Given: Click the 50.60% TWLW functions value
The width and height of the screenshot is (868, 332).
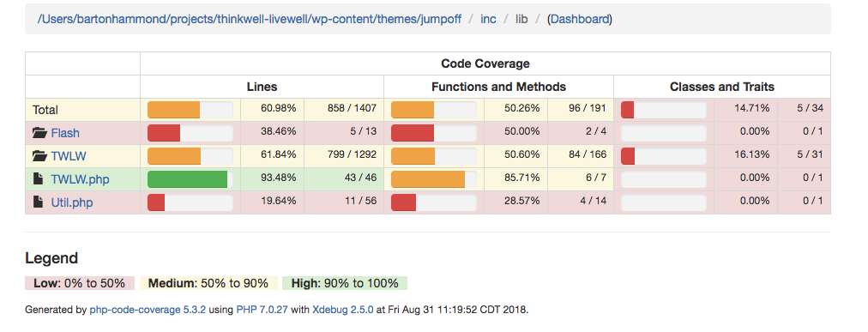Looking at the screenshot, I should point(522,155).
